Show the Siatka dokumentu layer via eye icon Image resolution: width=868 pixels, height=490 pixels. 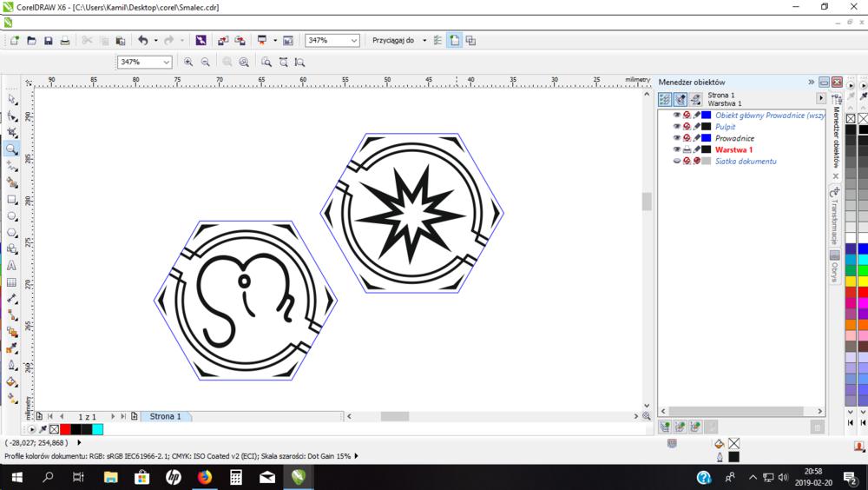tap(677, 161)
